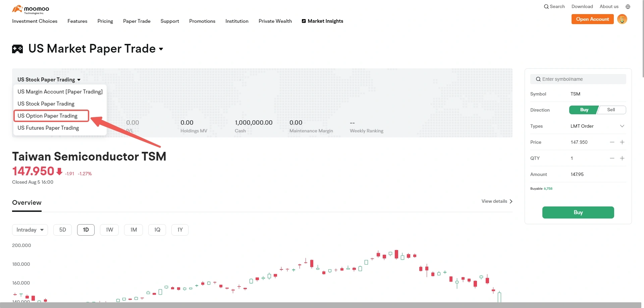Choose US Margin Account [Paper Trading]
Image resolution: width=644 pixels, height=308 pixels.
pos(60,92)
